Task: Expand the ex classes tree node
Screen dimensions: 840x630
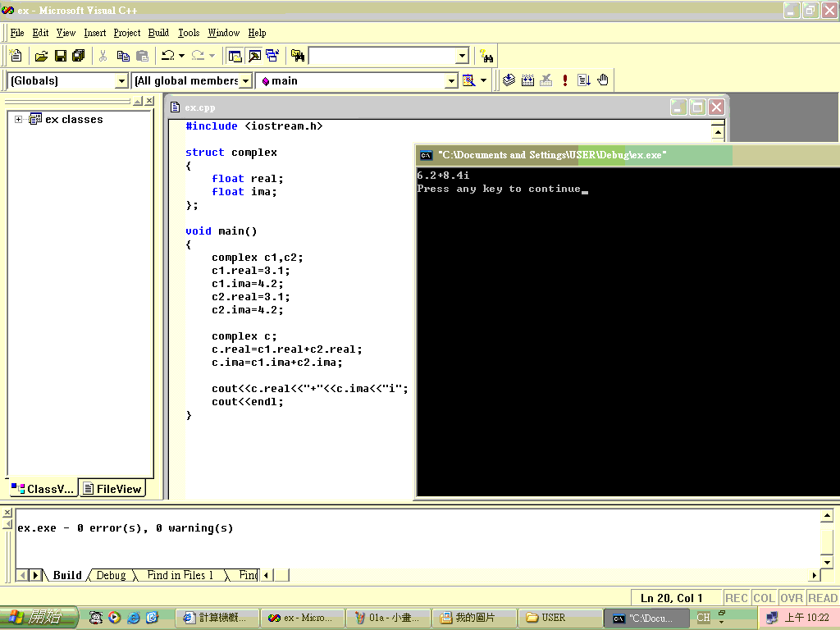Action: [x=19, y=120]
